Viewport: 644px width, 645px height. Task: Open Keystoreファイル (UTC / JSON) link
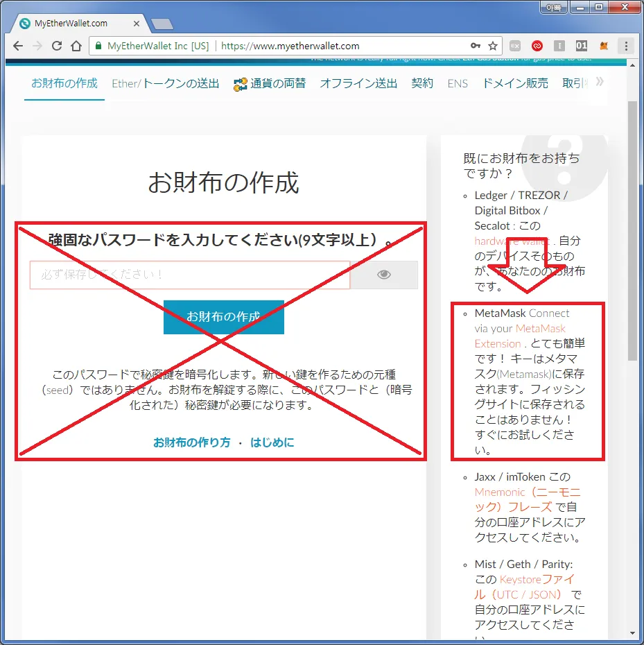tap(524, 587)
